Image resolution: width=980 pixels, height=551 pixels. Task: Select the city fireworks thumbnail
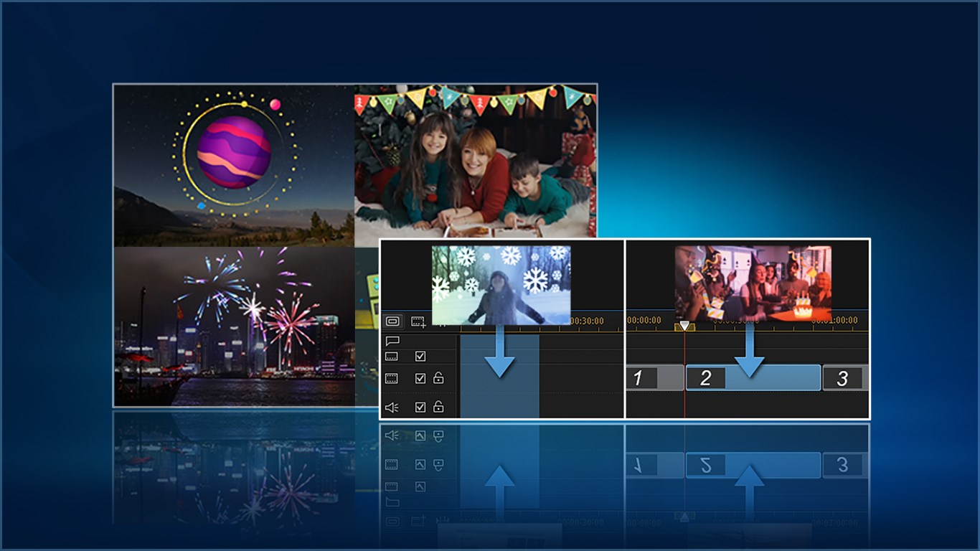pos(235,326)
